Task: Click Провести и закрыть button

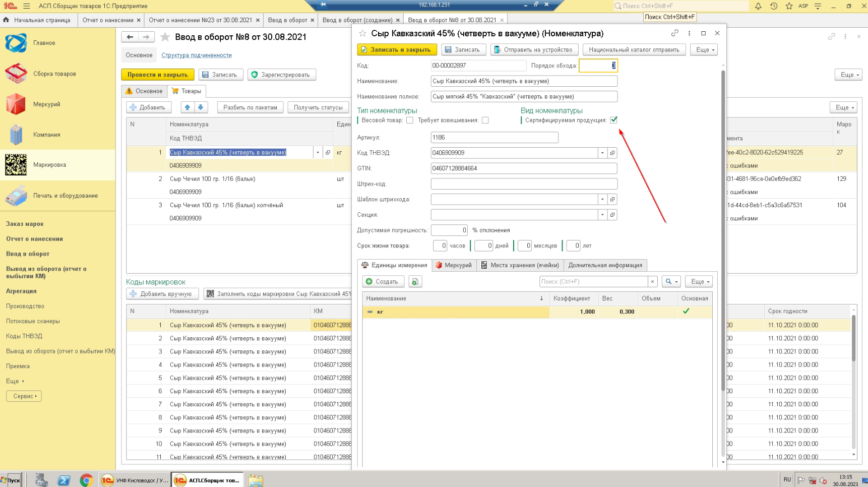Action: pos(158,75)
